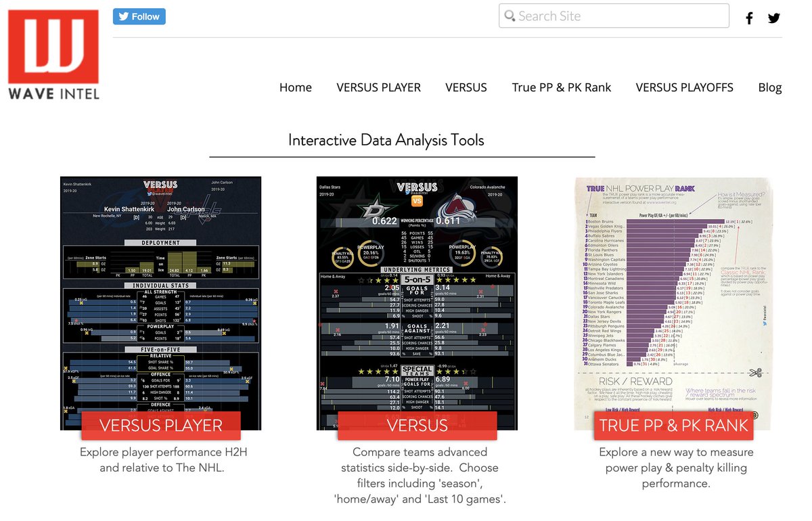
Task: Go to the Home menu item
Action: (296, 87)
